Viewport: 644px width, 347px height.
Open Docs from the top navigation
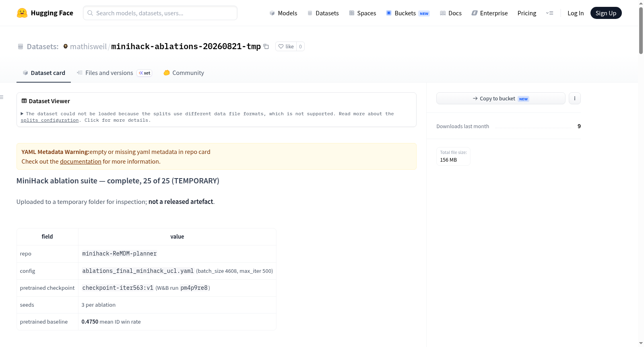point(450,13)
